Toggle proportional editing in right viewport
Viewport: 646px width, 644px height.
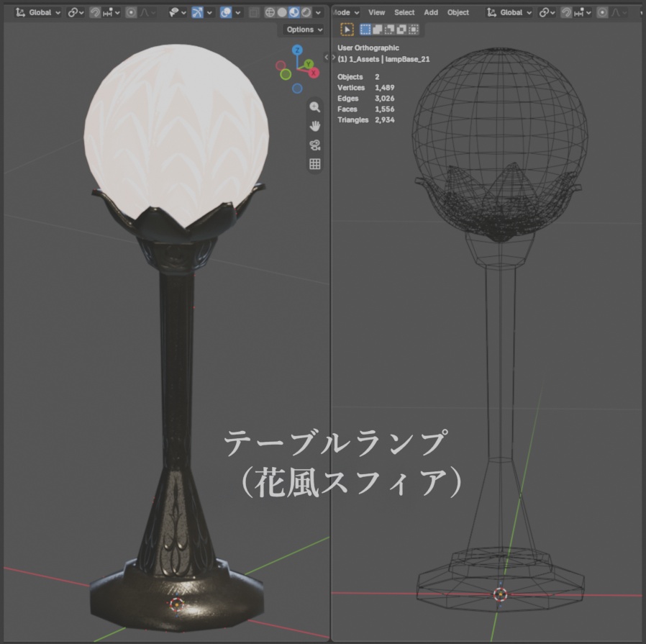click(x=602, y=12)
